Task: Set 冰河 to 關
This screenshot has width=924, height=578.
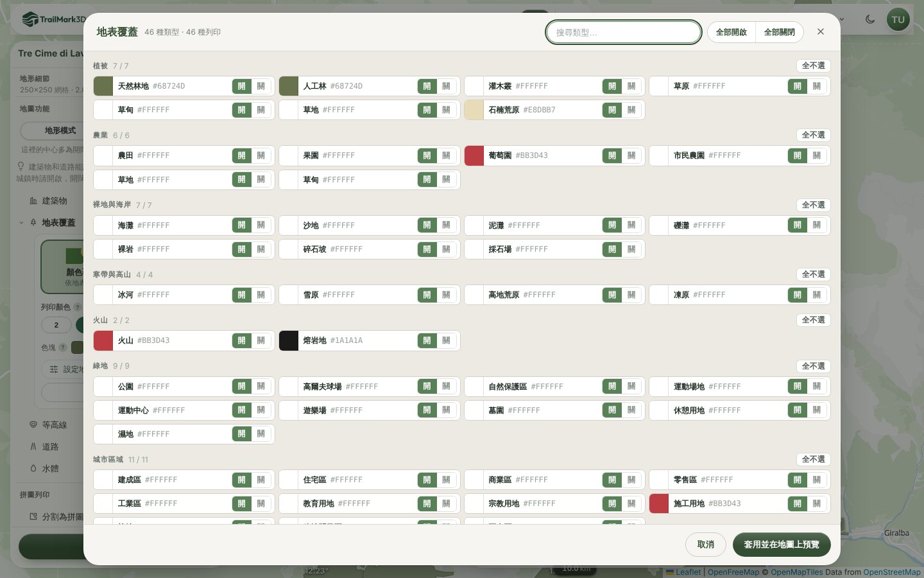Action: (x=261, y=295)
